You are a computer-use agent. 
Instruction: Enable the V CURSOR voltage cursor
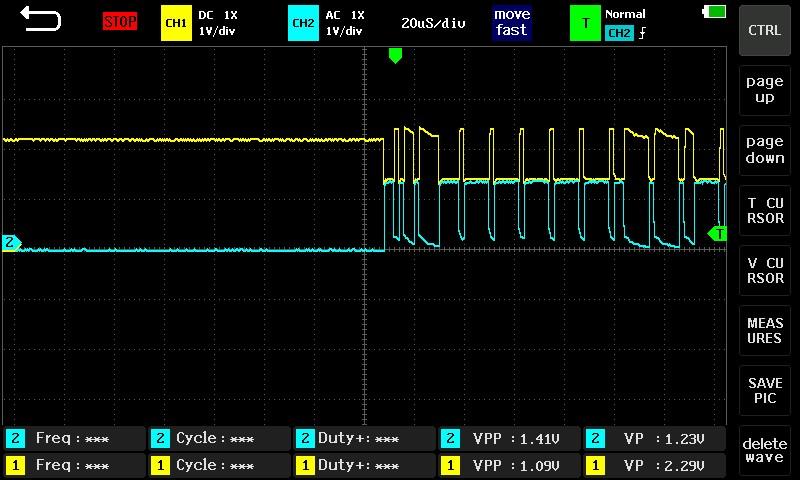point(764,270)
